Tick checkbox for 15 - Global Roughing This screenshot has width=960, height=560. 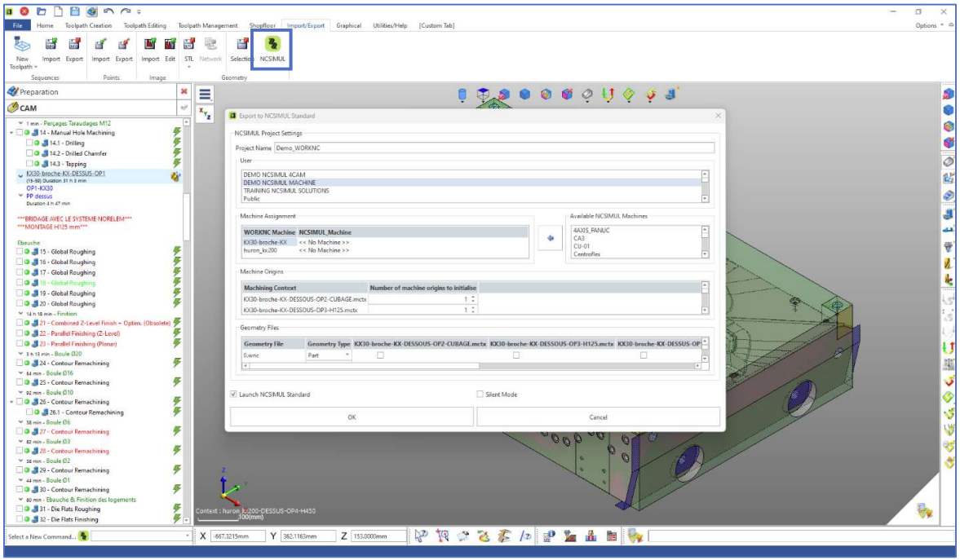tap(20, 252)
